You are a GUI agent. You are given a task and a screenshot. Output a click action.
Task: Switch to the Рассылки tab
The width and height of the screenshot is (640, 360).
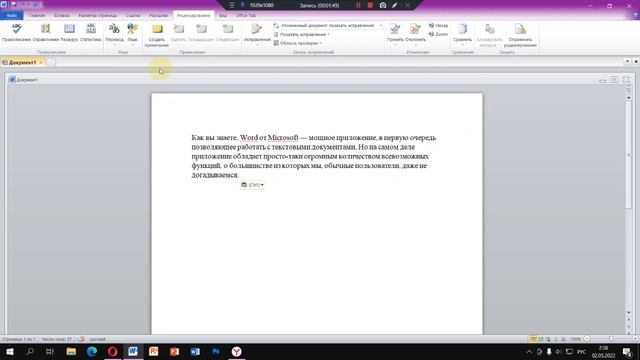(x=158, y=16)
